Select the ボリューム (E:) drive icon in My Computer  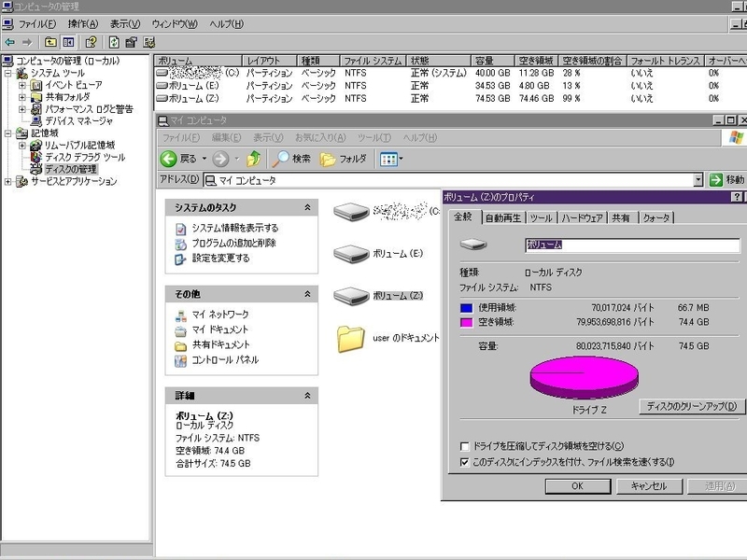click(351, 254)
